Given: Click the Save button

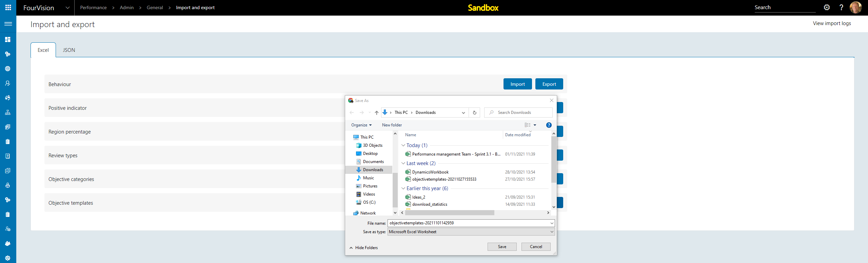Looking at the screenshot, I should tap(502, 247).
